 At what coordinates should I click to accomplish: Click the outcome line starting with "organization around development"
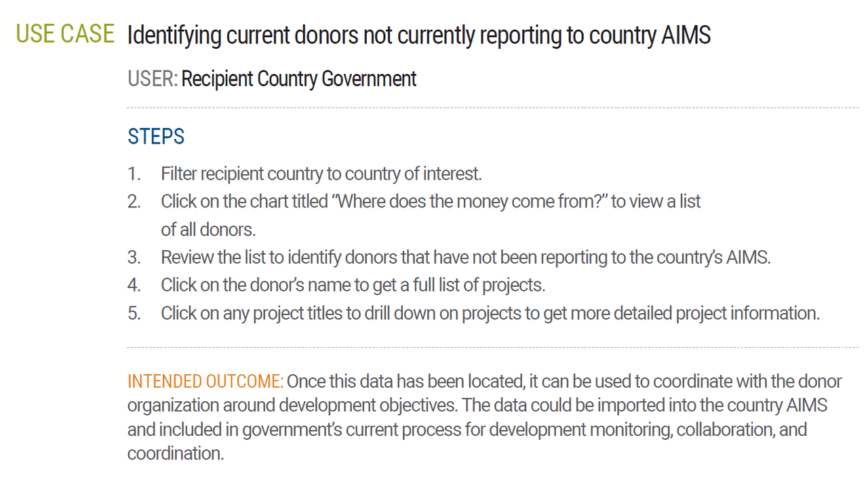477,405
